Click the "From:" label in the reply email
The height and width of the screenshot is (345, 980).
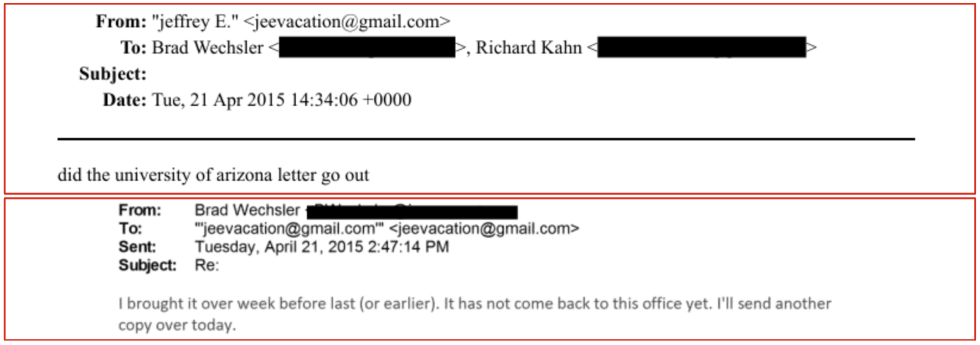coord(140,210)
